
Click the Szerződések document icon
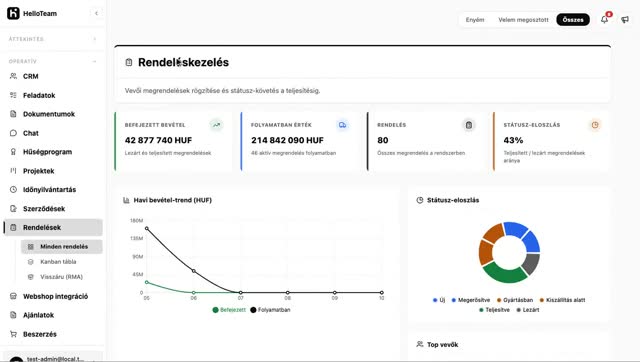(x=13, y=209)
